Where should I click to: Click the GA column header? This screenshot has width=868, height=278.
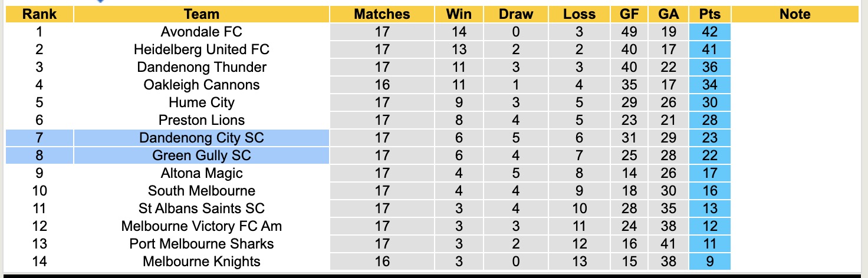point(669,14)
